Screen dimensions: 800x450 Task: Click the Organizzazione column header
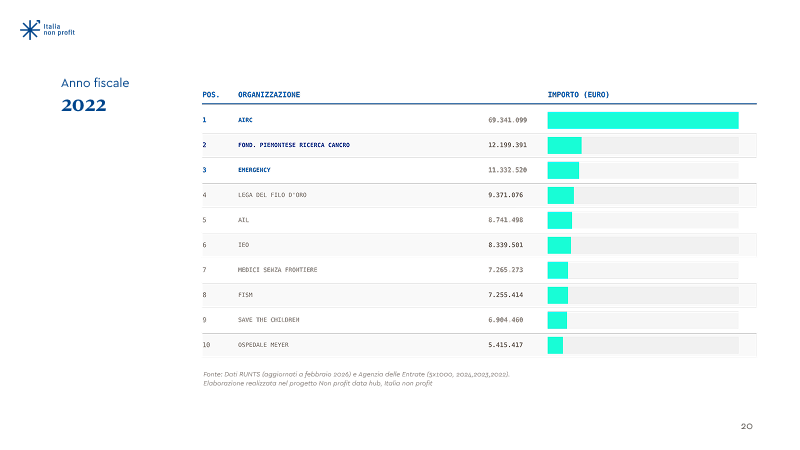269,95
